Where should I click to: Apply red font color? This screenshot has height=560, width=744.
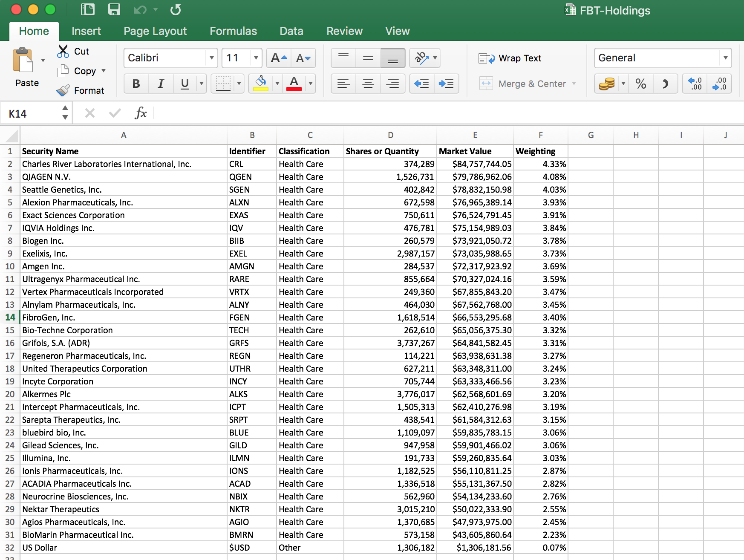294,83
